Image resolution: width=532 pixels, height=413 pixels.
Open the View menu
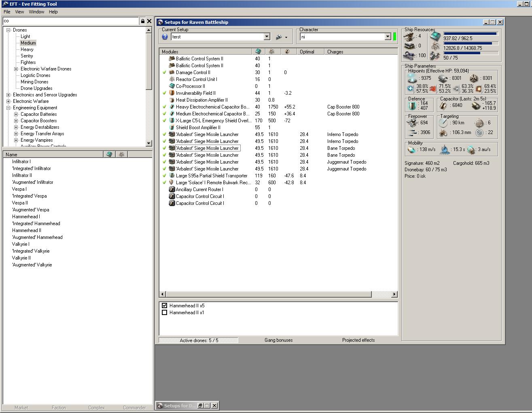click(19, 12)
